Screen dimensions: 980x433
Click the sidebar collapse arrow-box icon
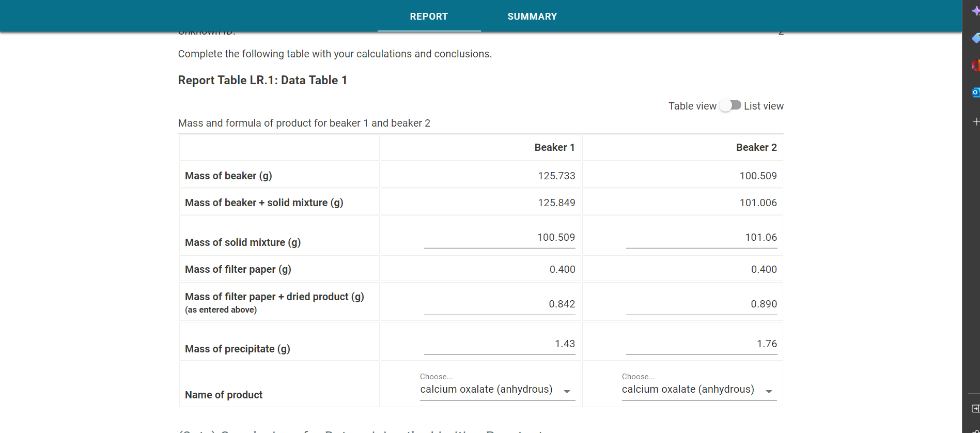click(x=975, y=409)
